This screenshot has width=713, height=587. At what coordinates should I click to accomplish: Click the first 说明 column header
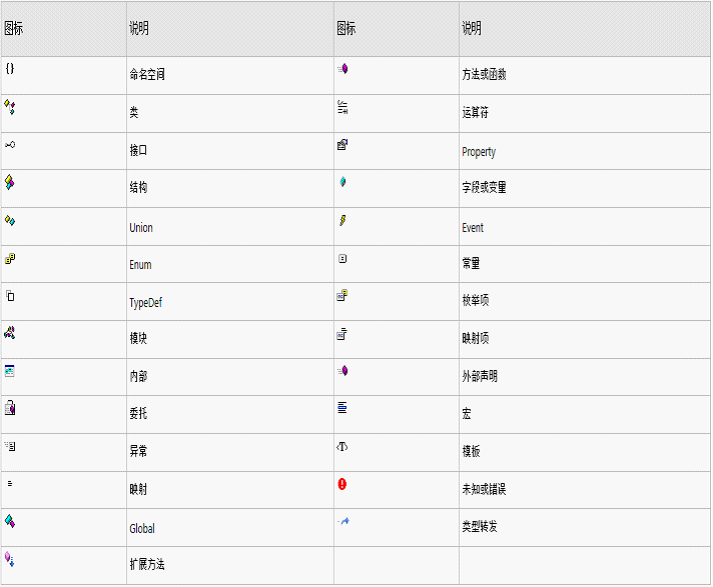pyautogui.click(x=139, y=28)
